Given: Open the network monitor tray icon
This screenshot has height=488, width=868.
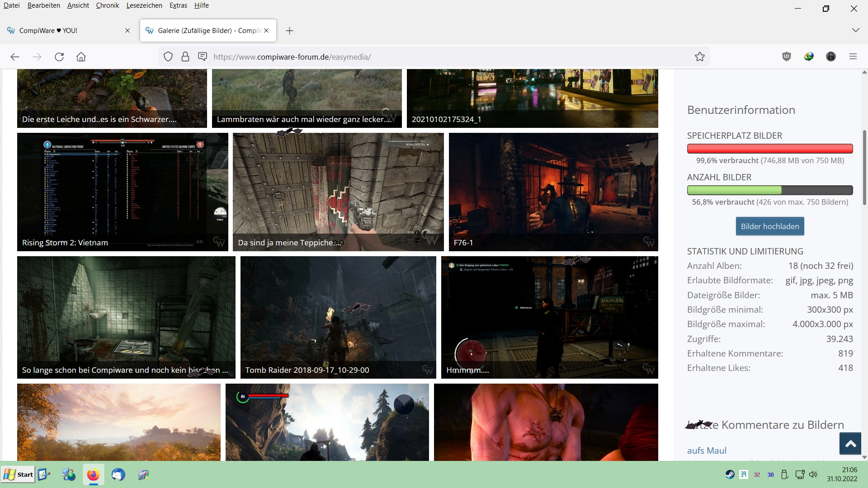Looking at the screenshot, I should [x=800, y=474].
